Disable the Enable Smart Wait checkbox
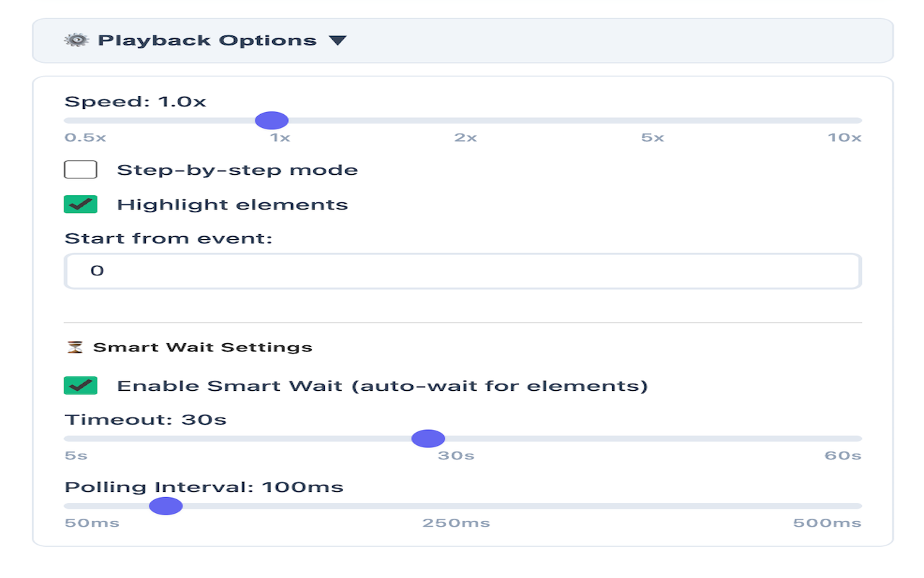Screen dimensions: 924x578 click(x=81, y=386)
